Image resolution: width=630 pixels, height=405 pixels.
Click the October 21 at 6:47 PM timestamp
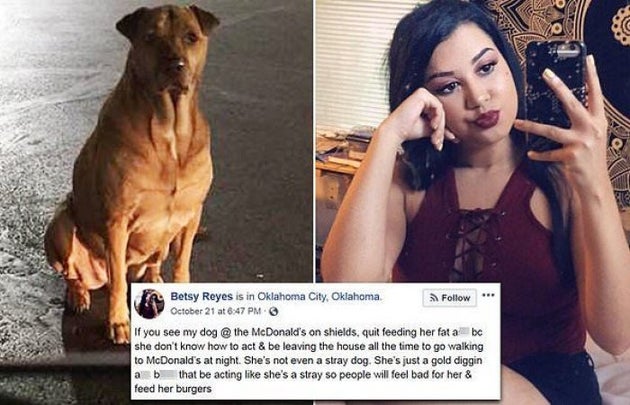(x=215, y=311)
